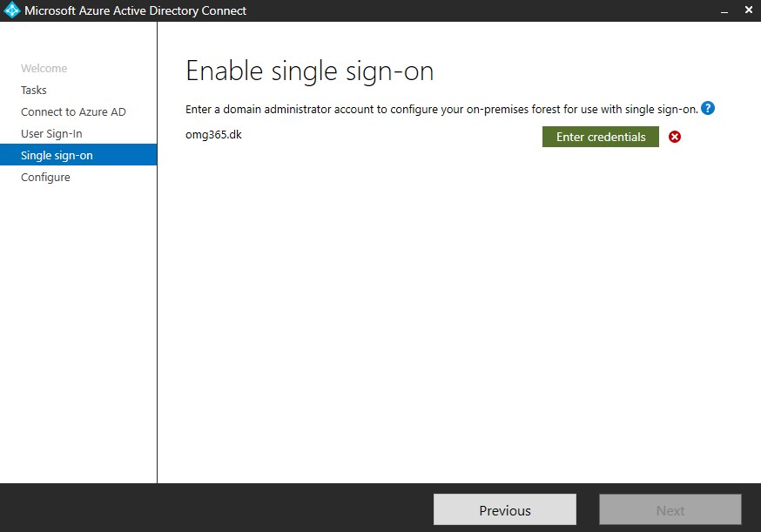Screen dimensions: 761x532
Task: Minimize the Azure AD Connect window
Action: (724, 10)
